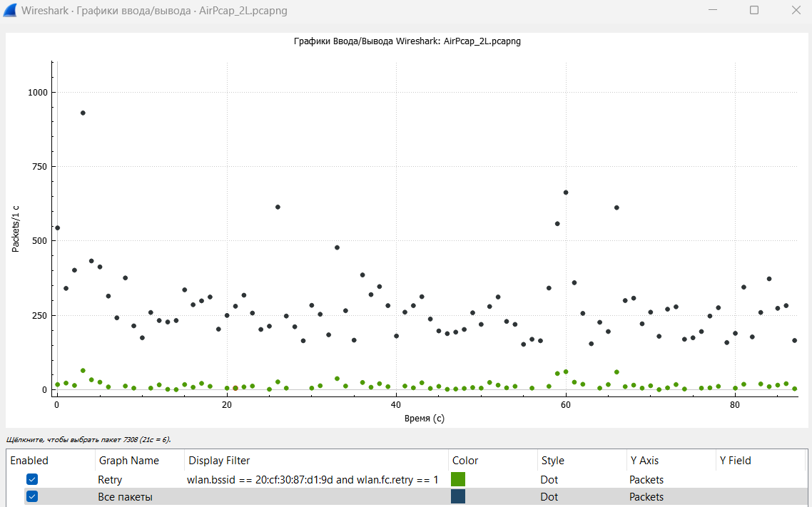
Task: Click the status hint about пакет 7308
Action: 88,440
